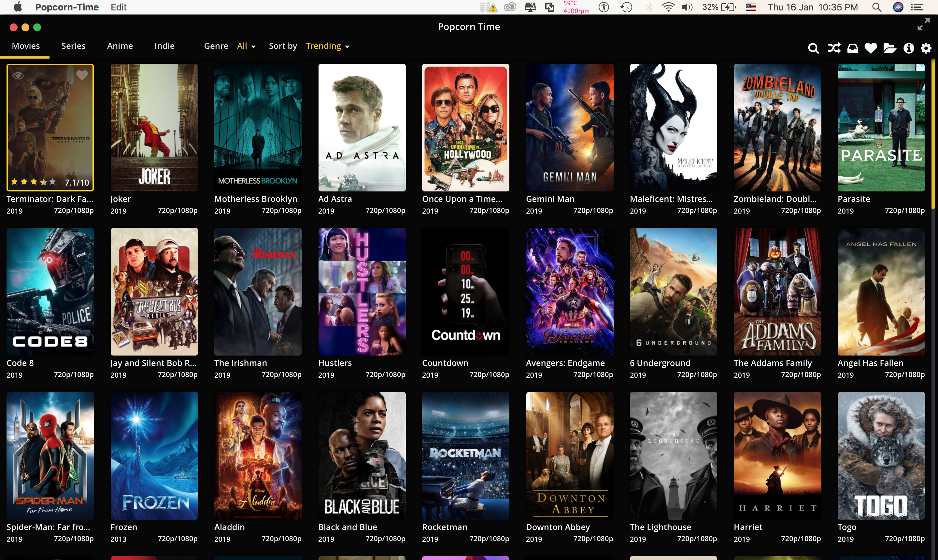Expand the Genre All dropdown
938x560 pixels.
tap(246, 46)
